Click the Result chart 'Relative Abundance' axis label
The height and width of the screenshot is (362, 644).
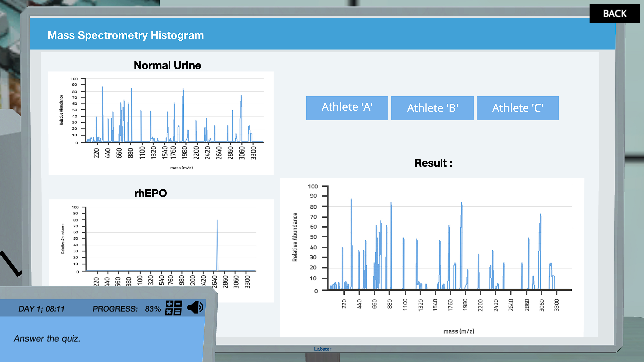click(295, 237)
